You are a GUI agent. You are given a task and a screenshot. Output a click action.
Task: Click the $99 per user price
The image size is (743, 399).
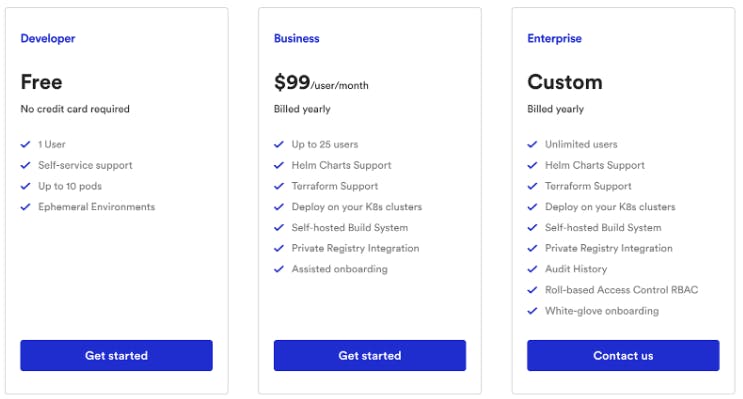(321, 82)
